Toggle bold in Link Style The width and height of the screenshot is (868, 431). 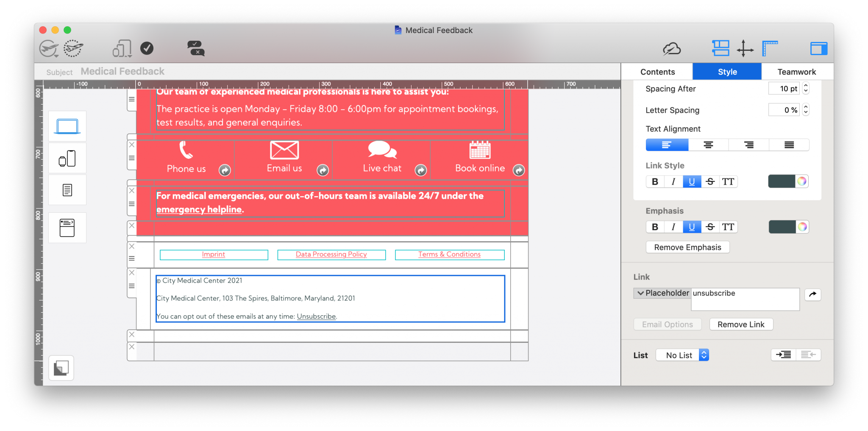click(x=655, y=182)
